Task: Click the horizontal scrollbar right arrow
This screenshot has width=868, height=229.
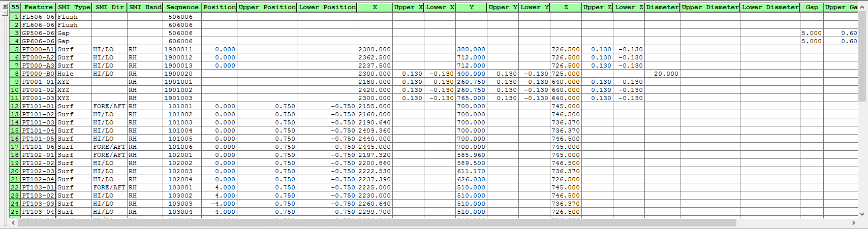Action: (x=854, y=223)
